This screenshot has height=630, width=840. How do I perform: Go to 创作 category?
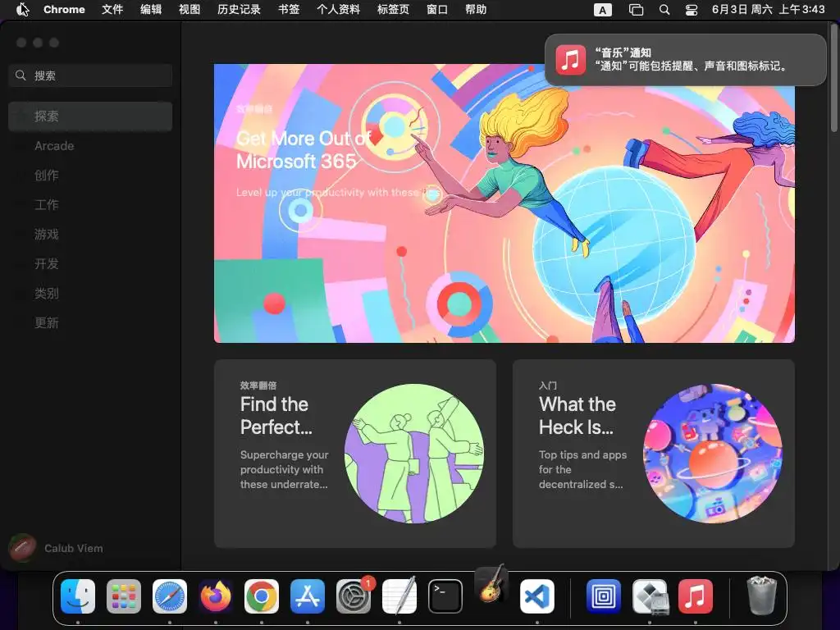coord(90,176)
